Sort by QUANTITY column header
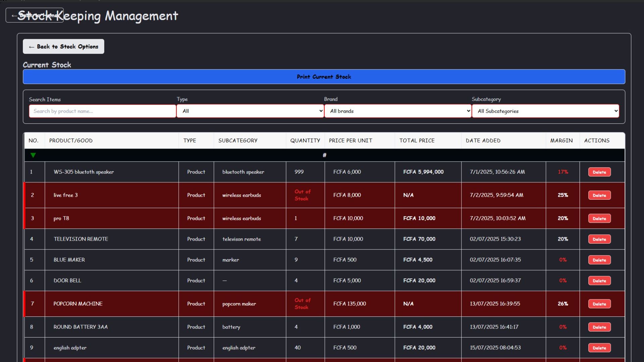Viewport: 644px width, 362px height. click(x=305, y=140)
